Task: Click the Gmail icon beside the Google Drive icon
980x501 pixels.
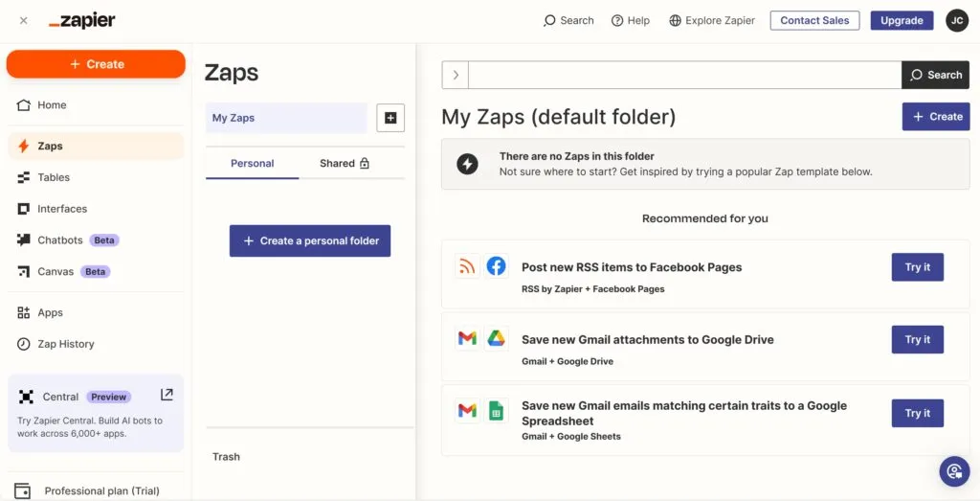Action: coord(467,338)
